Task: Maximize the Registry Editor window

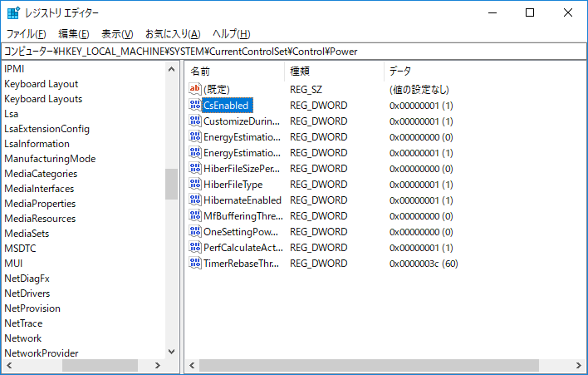Action: coord(530,12)
